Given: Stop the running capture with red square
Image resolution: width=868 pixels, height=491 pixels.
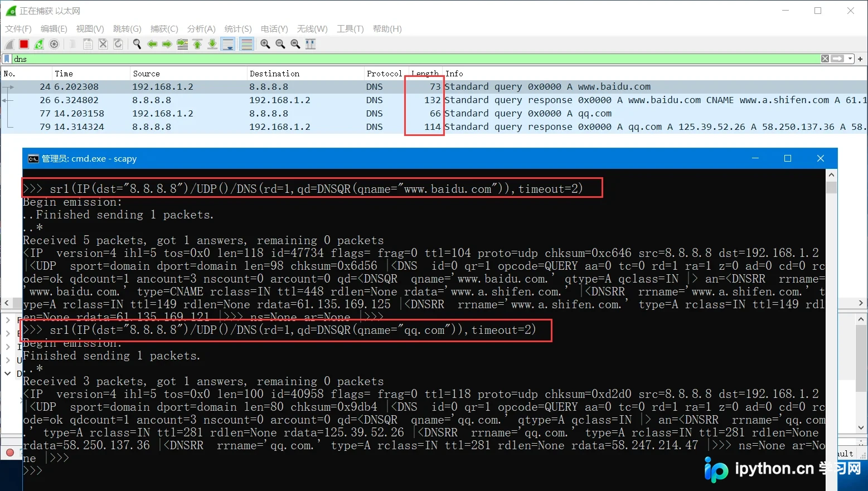Looking at the screenshot, I should coord(24,44).
